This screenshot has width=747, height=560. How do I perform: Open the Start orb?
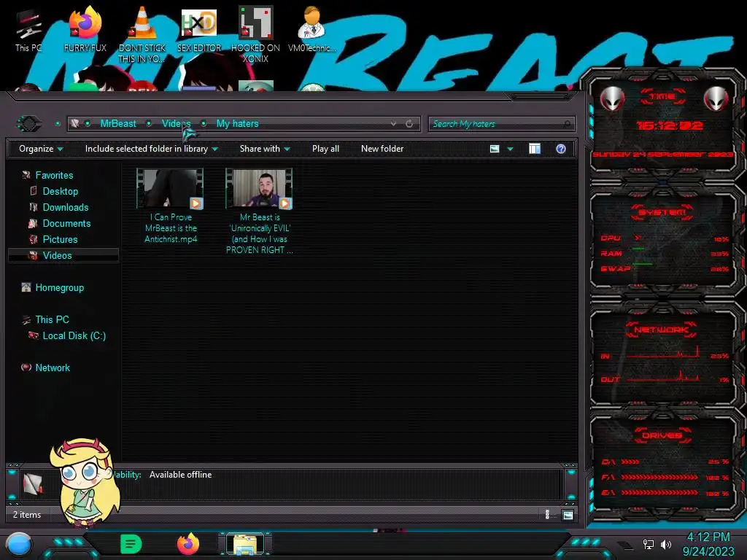[19, 545]
